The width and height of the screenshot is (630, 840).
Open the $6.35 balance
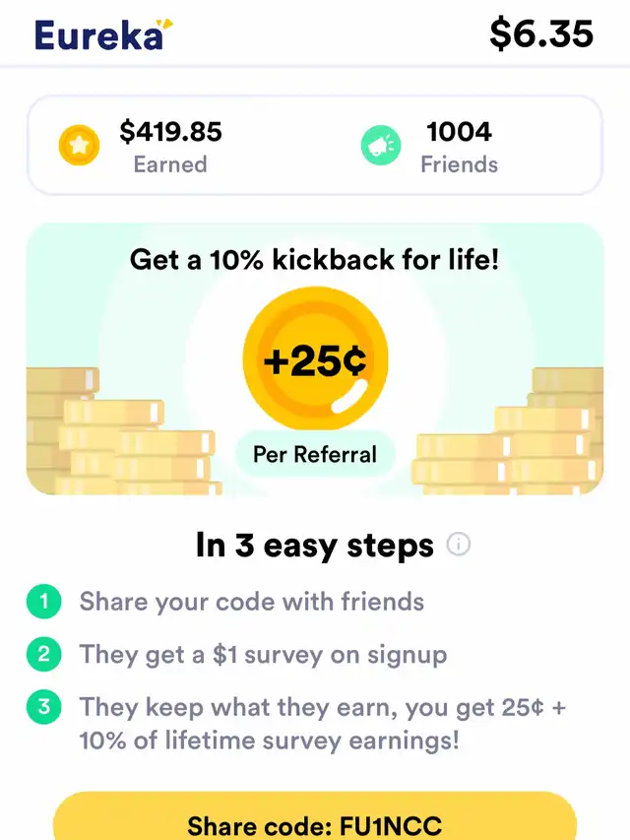541,33
